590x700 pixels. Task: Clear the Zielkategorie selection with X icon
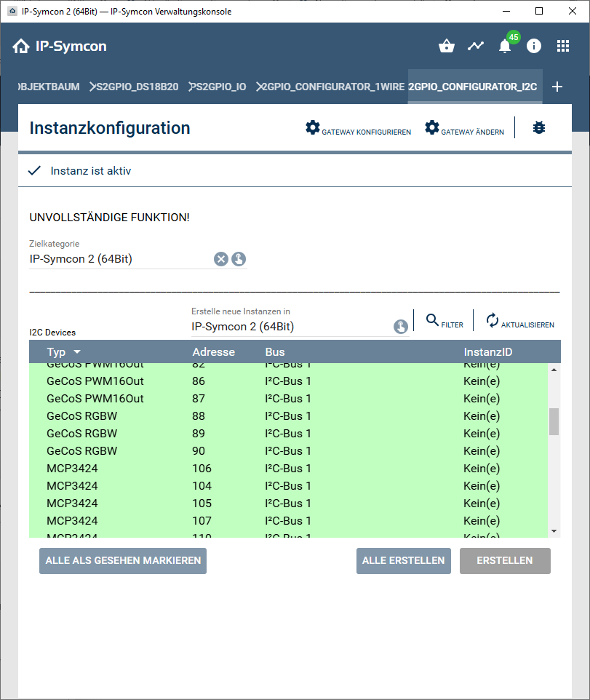click(x=221, y=259)
